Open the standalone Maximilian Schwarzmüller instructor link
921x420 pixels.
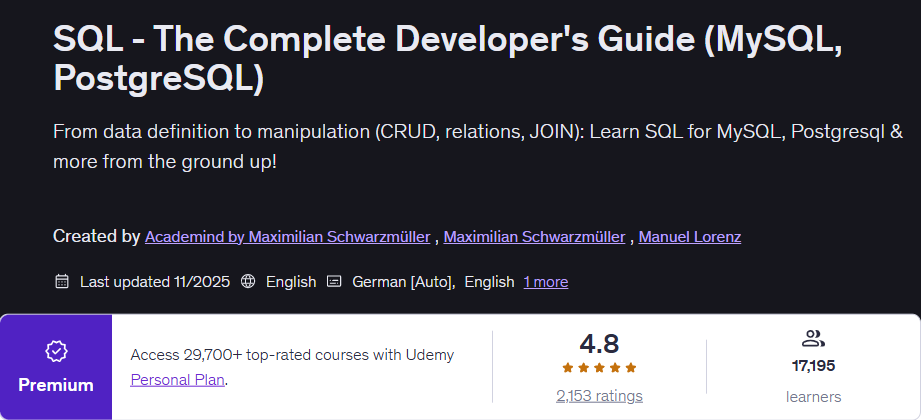534,237
